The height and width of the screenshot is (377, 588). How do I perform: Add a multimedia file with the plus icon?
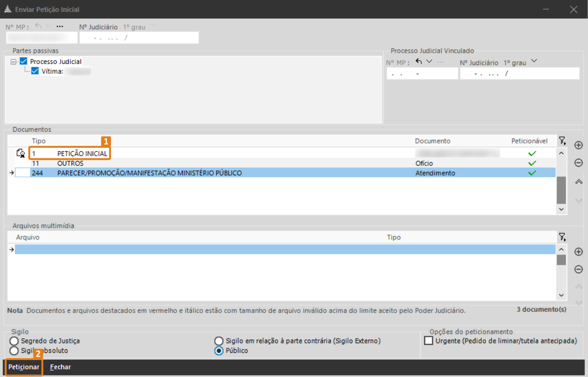pos(578,251)
